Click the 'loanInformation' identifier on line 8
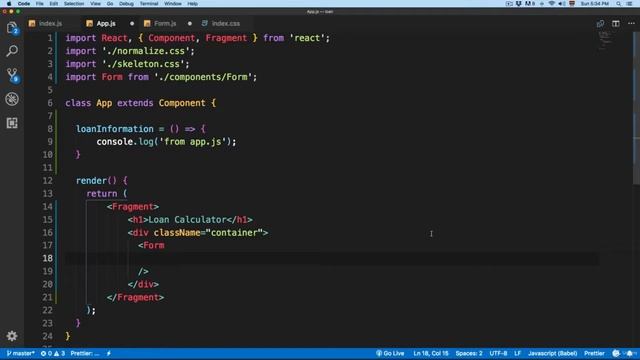This screenshot has width=640, height=360. [x=115, y=129]
